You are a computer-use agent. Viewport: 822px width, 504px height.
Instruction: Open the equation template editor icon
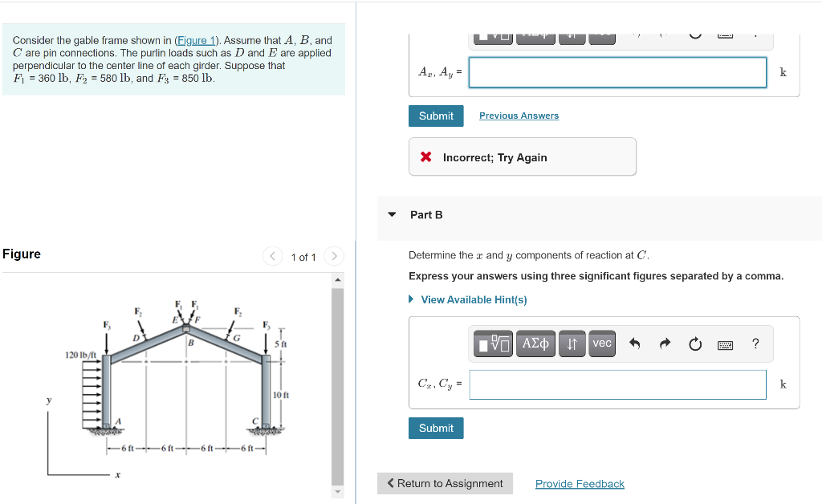492,343
